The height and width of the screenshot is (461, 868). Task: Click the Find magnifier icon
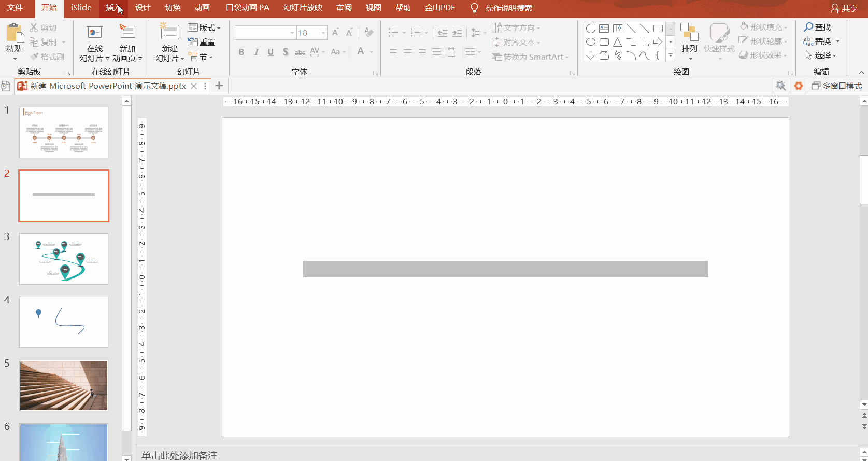click(808, 27)
